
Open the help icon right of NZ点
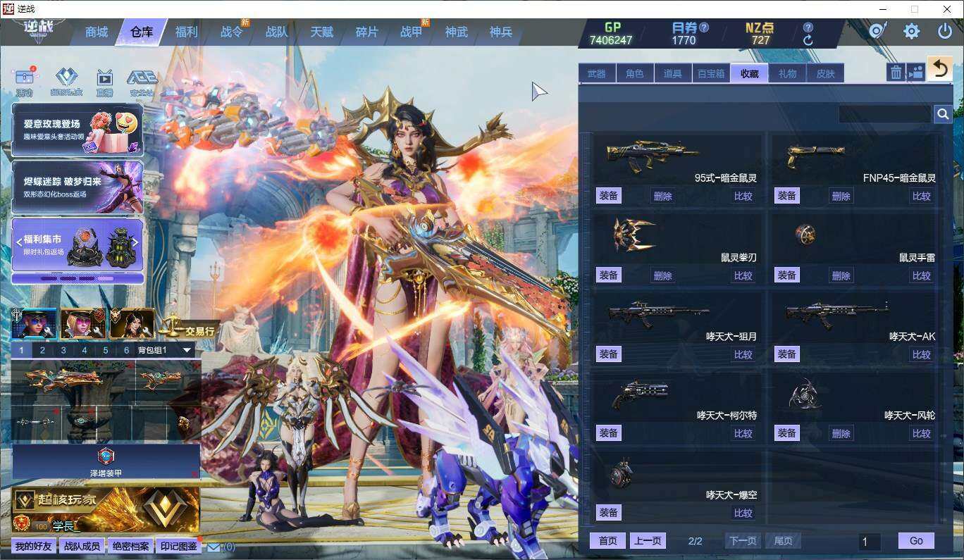click(808, 27)
